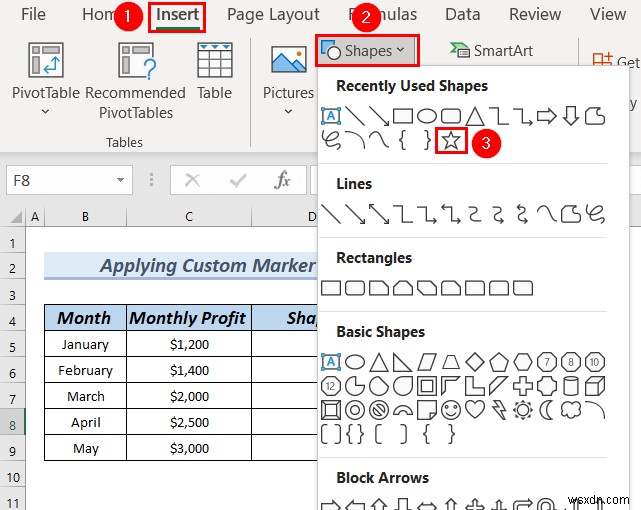This screenshot has height=510, width=641.
Task: Expand the arrow below PivotTable
Action: (x=45, y=111)
